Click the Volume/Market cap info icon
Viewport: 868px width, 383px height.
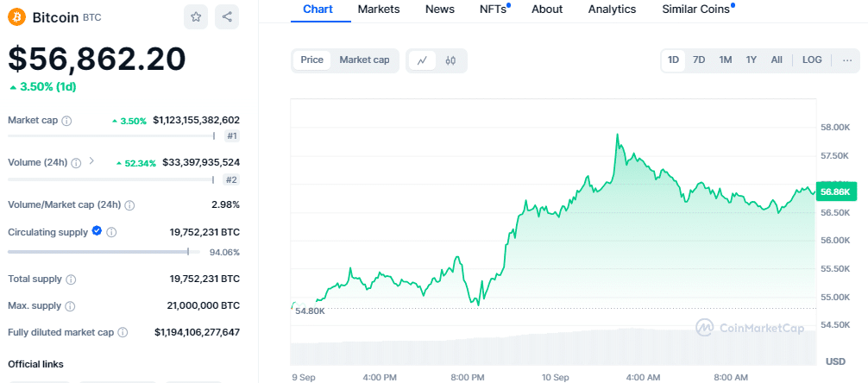point(129,205)
